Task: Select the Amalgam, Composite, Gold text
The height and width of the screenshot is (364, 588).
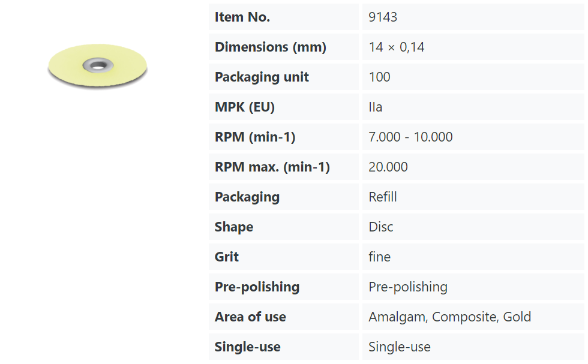Action: click(x=449, y=317)
